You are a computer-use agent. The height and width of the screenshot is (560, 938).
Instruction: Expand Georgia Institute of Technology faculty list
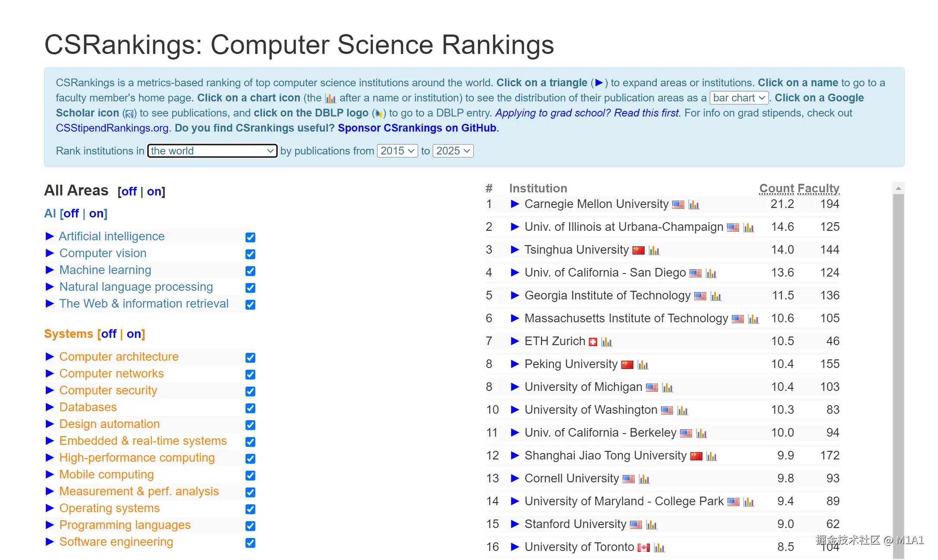(x=514, y=296)
